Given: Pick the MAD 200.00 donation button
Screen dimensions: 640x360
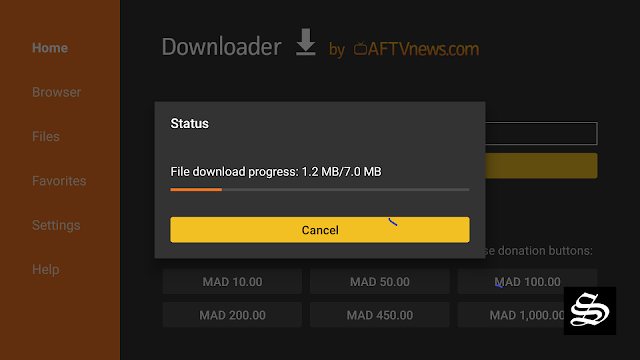Looking at the screenshot, I should pos(232,315).
